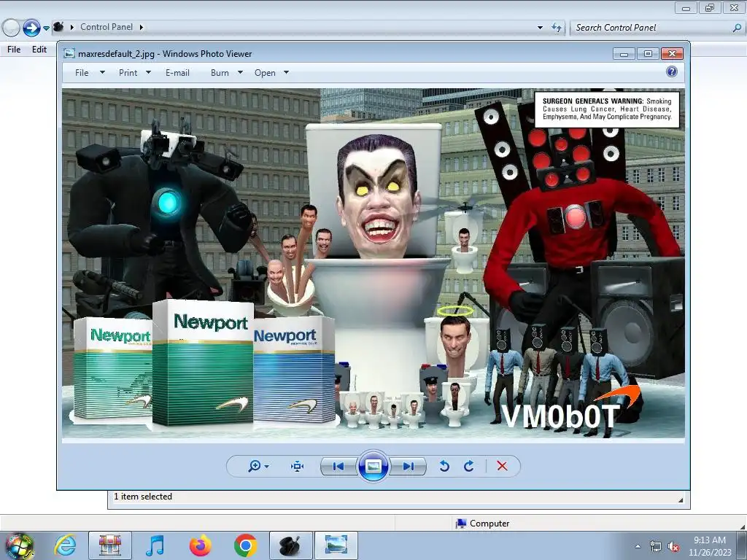
Task: Refresh the Control Panel address bar
Action: tap(557, 28)
